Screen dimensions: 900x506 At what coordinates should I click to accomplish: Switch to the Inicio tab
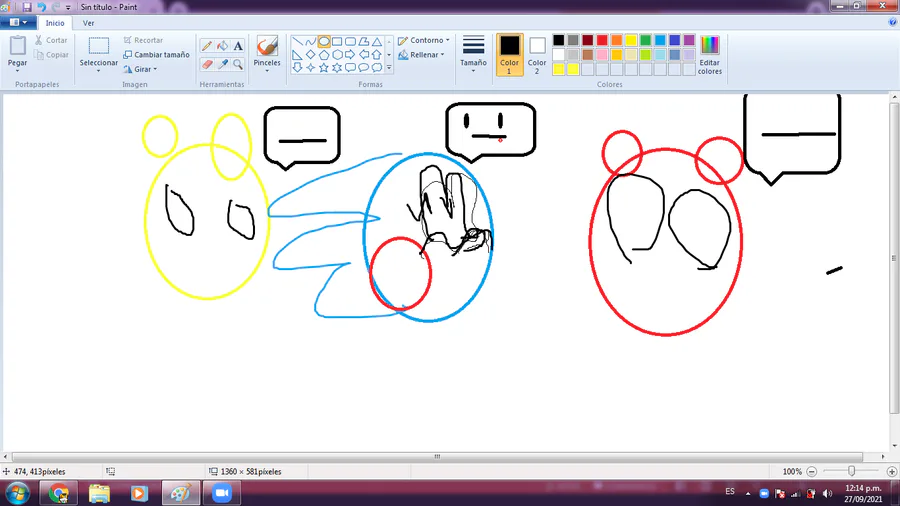click(x=55, y=23)
